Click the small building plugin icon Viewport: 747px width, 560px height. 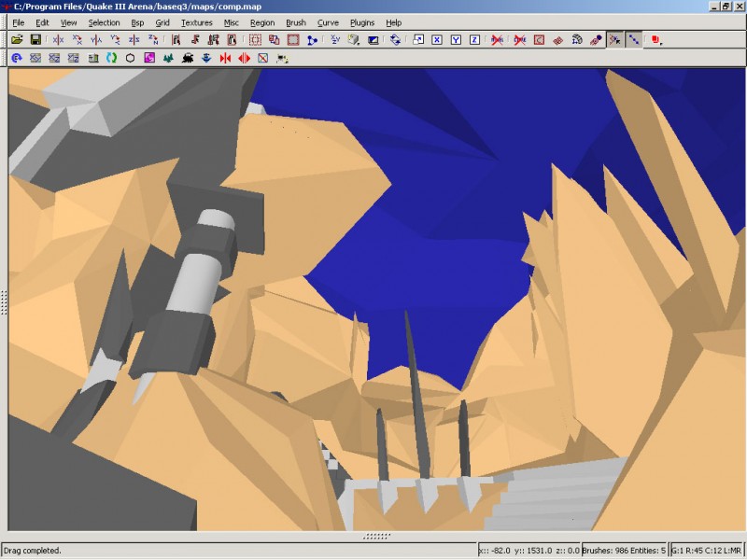92,58
